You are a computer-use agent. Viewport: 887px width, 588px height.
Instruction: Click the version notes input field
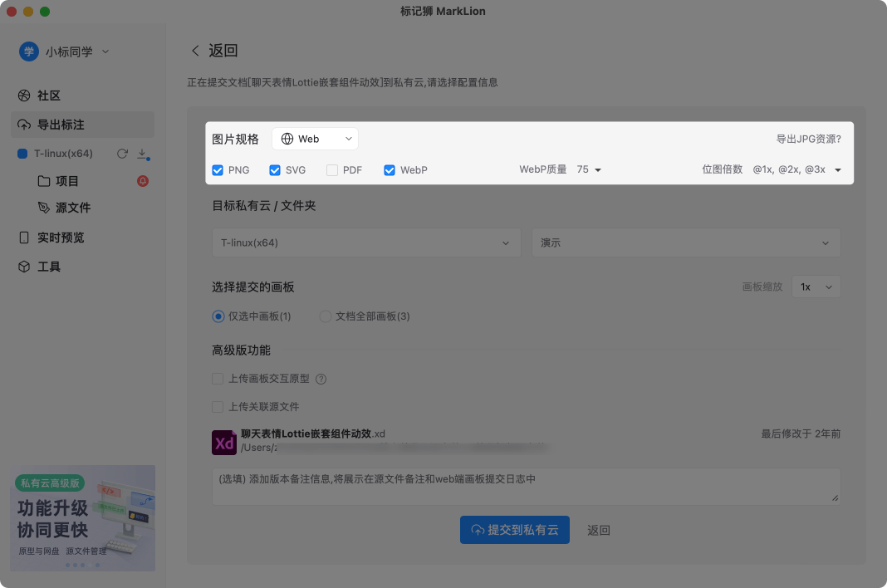tap(524, 486)
